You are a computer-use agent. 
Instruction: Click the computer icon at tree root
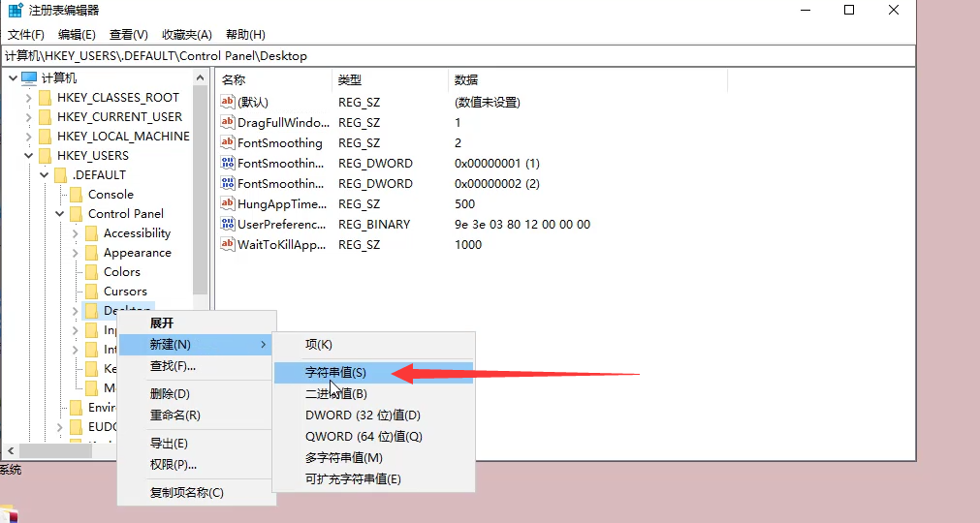click(29, 78)
